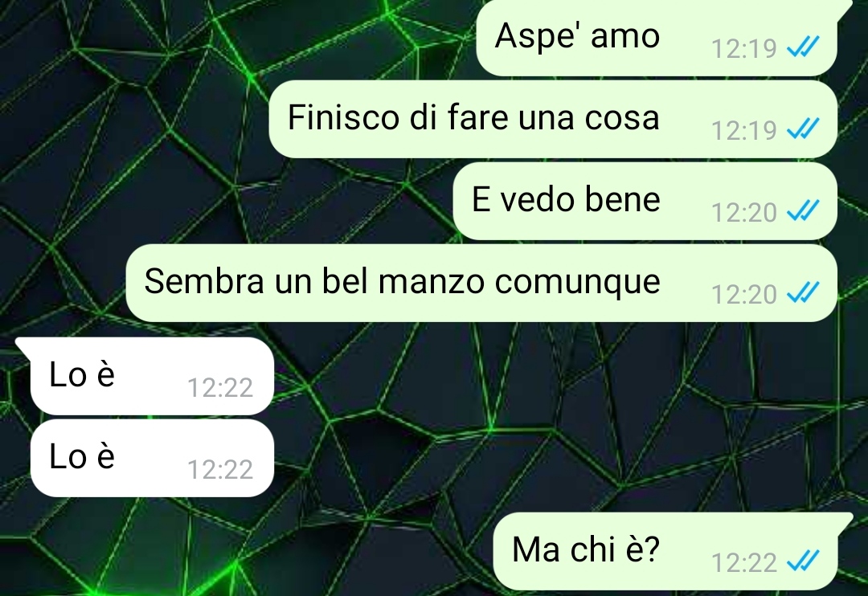Tap the 12:22 timestamp on "Ma chi è?"
The image size is (868, 596).
(x=744, y=563)
